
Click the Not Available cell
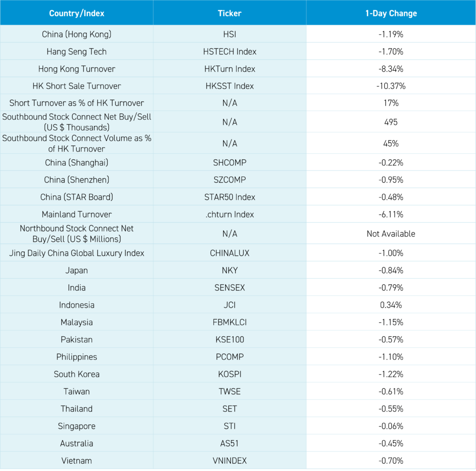390,234
